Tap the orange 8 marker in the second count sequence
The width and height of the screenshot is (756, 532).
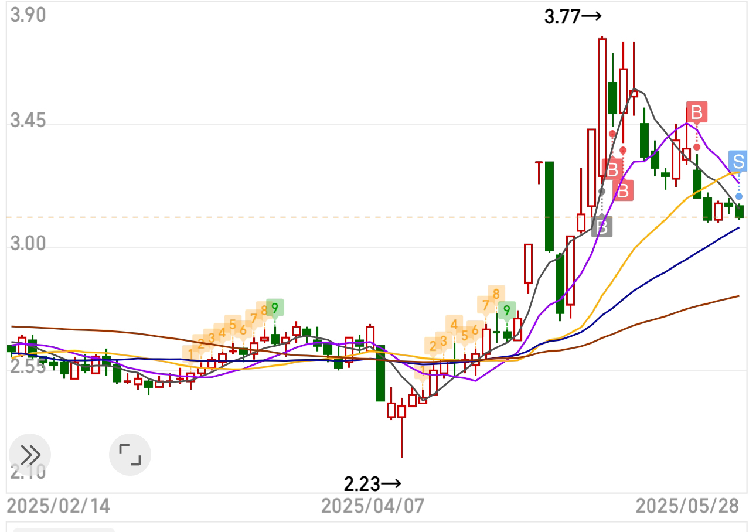pos(496,294)
